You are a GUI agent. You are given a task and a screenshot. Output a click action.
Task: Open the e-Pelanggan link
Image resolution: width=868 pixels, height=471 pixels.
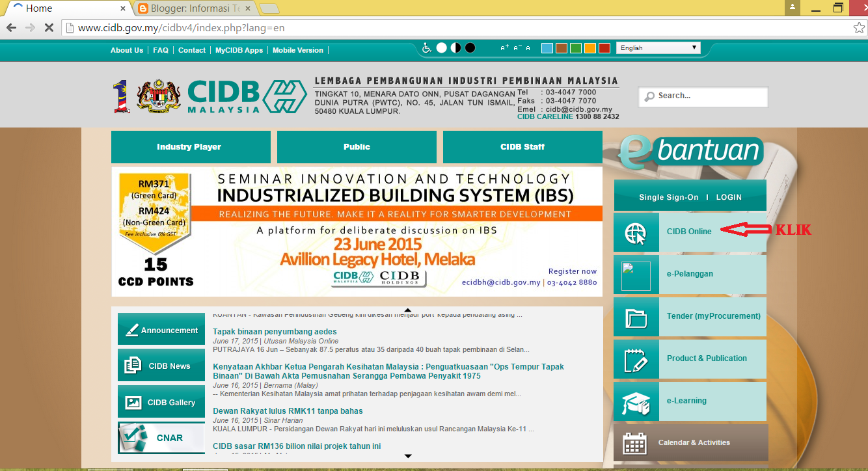pos(690,274)
